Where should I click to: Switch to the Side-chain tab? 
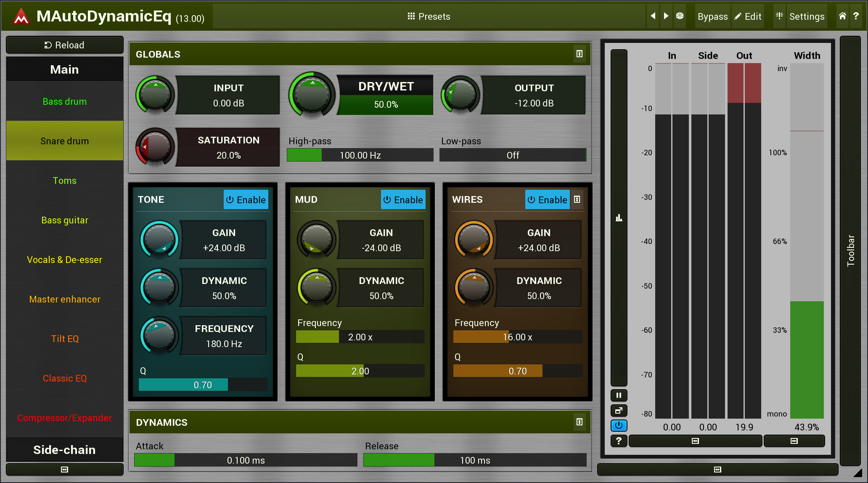pyautogui.click(x=65, y=450)
